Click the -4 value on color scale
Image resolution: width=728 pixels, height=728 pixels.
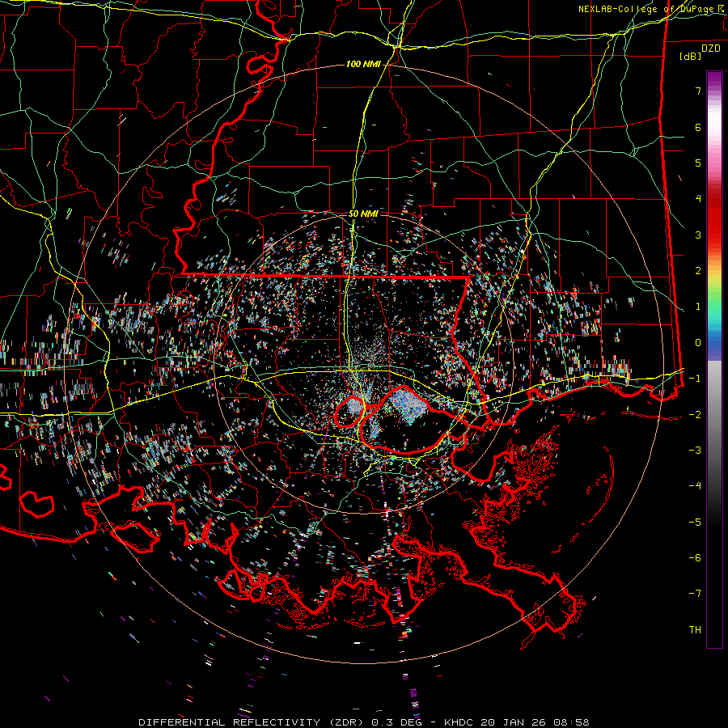point(695,486)
